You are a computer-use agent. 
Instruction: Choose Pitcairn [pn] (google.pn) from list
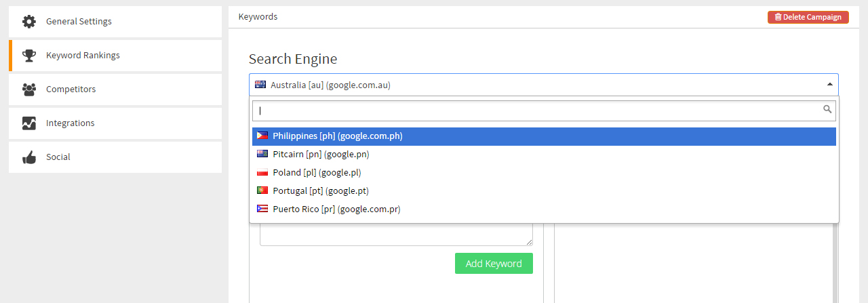click(321, 155)
